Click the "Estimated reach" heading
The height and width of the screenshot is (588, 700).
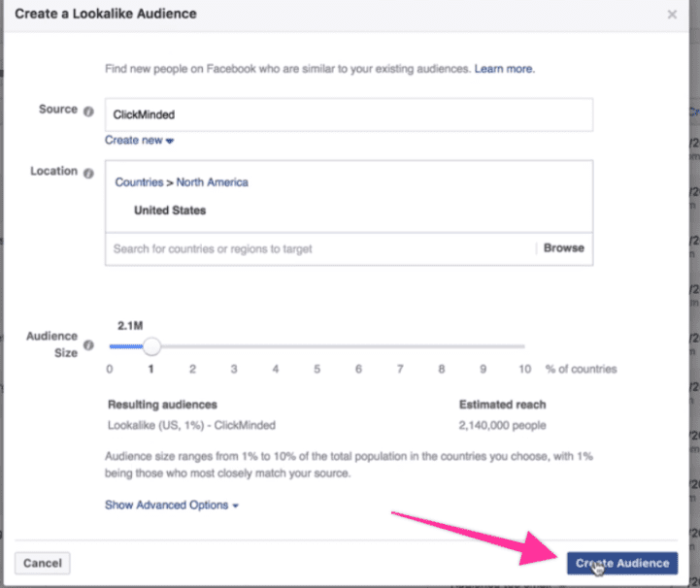pos(503,405)
